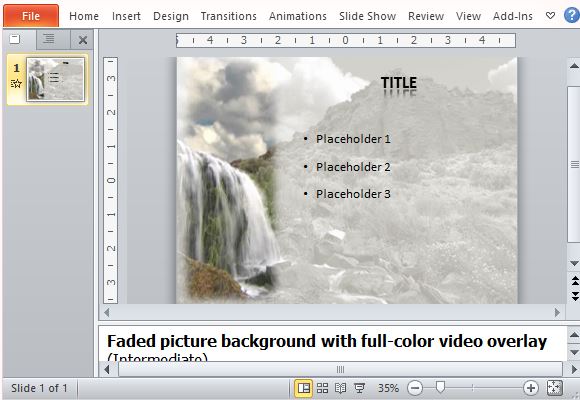The width and height of the screenshot is (580, 400).
Task: Click the zoom slider handle
Action: pos(440,387)
